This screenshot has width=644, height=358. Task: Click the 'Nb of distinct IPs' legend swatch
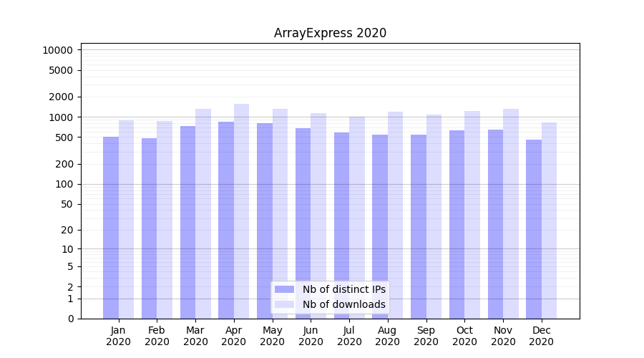(284, 289)
